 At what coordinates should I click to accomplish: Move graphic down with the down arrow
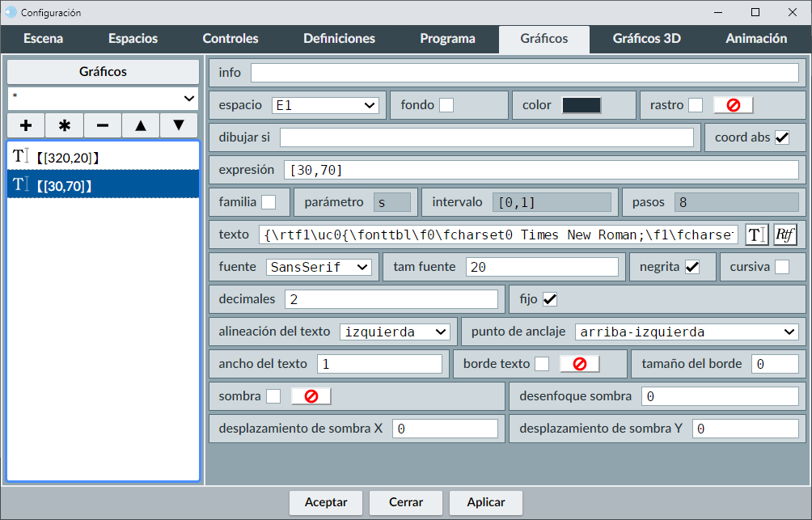179,125
